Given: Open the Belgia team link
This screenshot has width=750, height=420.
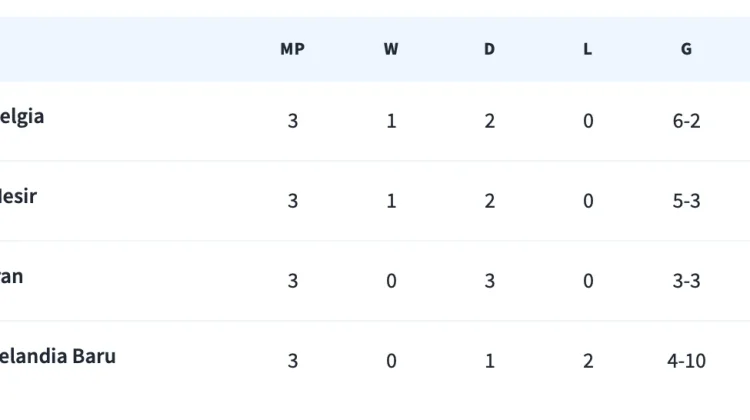Looking at the screenshot, I should pyautogui.click(x=22, y=116).
